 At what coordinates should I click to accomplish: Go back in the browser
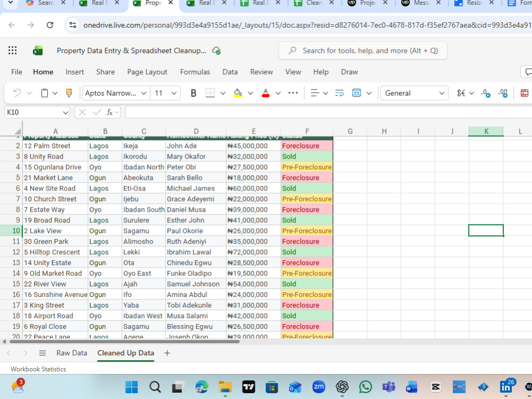pyautogui.click(x=12, y=25)
